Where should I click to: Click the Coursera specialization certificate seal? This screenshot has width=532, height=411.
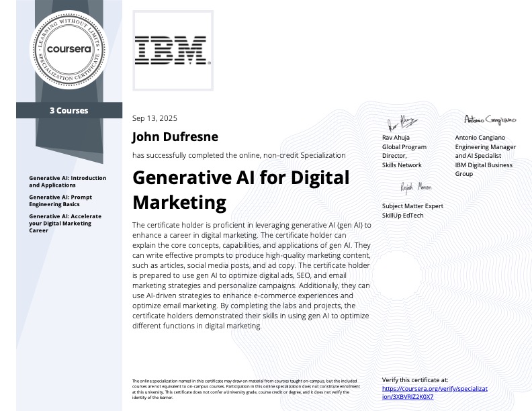(69, 50)
